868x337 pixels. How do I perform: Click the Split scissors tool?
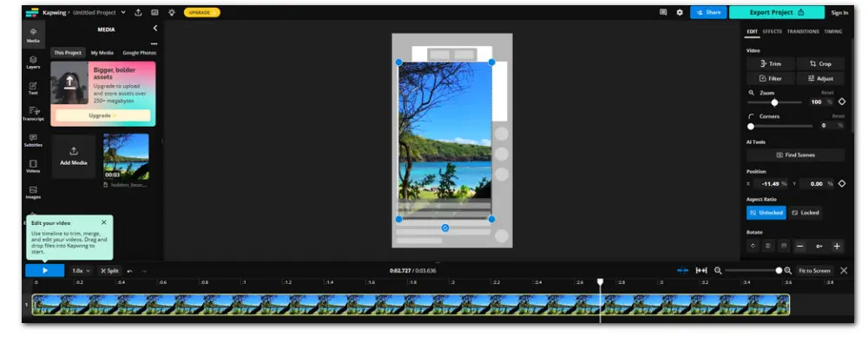pos(109,270)
